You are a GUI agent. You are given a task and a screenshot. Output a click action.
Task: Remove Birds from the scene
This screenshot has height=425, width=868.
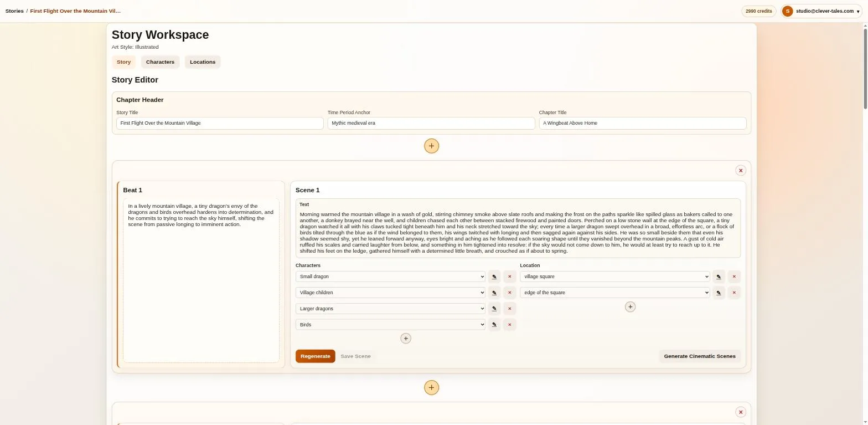510,325
